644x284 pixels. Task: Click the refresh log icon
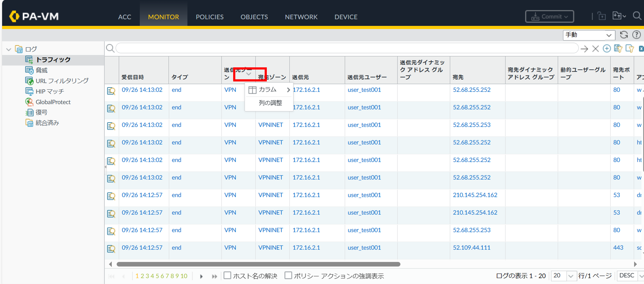(624, 35)
